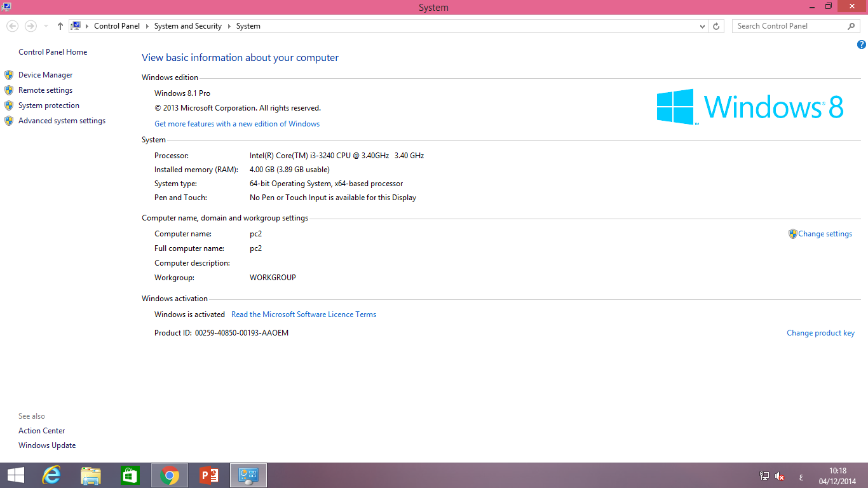
Task: Open Windows Update under See also
Action: (x=47, y=445)
